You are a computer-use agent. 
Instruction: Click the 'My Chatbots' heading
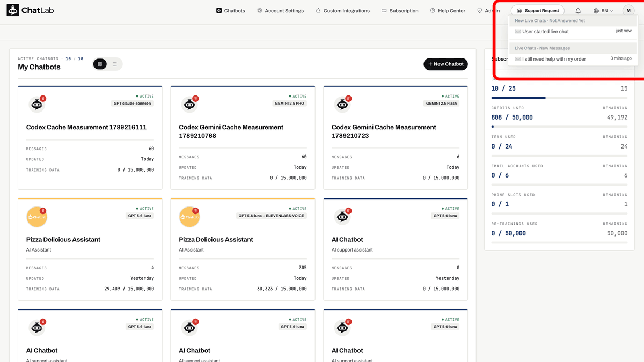[x=39, y=67]
